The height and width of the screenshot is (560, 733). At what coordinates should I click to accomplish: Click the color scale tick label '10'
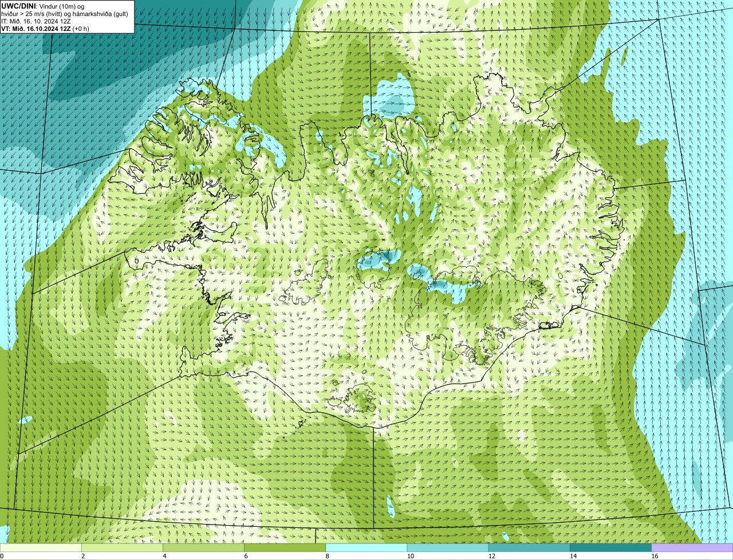pos(411,556)
